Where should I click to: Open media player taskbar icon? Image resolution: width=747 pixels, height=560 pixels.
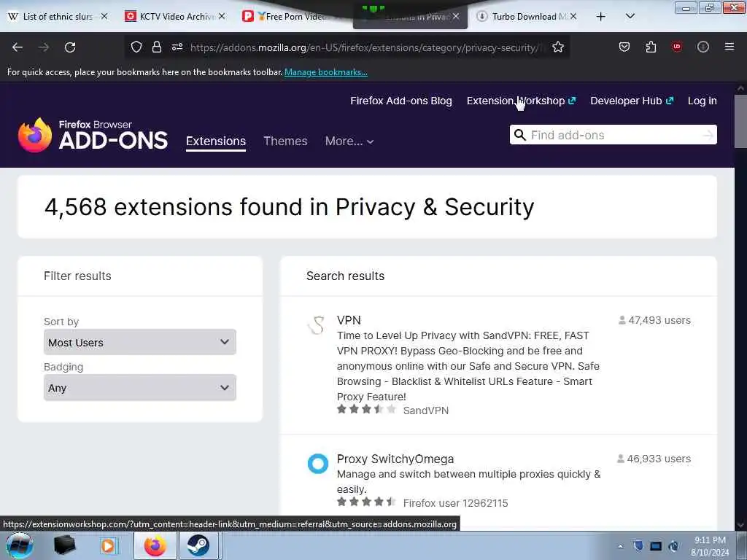point(108,545)
